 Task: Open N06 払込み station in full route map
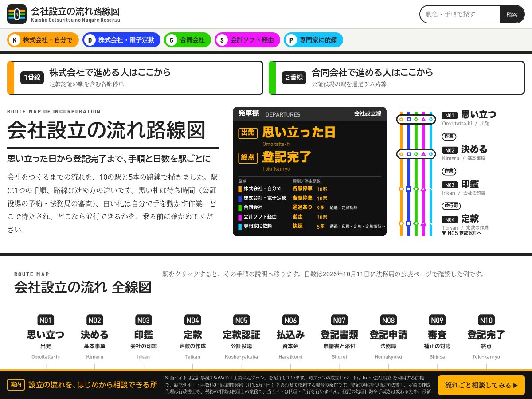pos(290,337)
